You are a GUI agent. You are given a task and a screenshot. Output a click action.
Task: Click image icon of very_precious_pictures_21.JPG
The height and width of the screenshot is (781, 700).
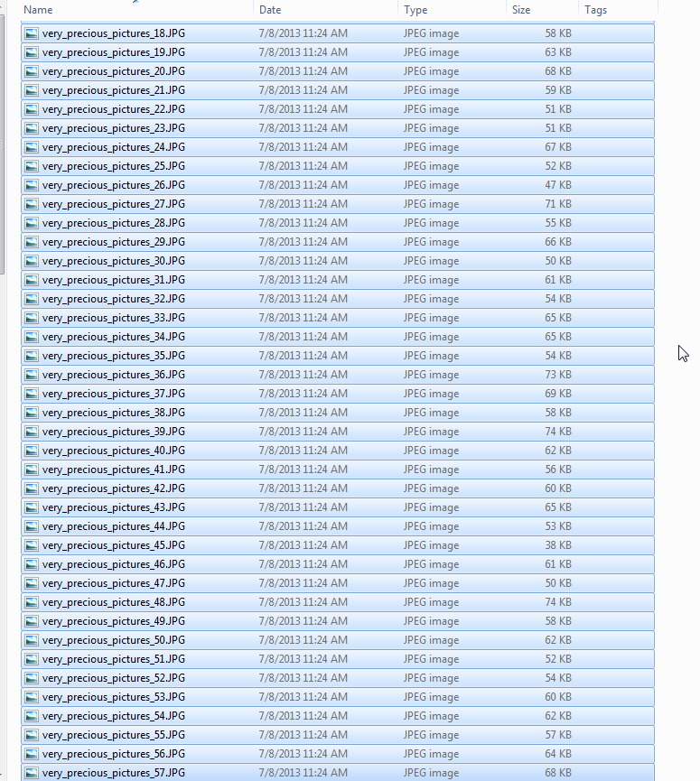32,90
